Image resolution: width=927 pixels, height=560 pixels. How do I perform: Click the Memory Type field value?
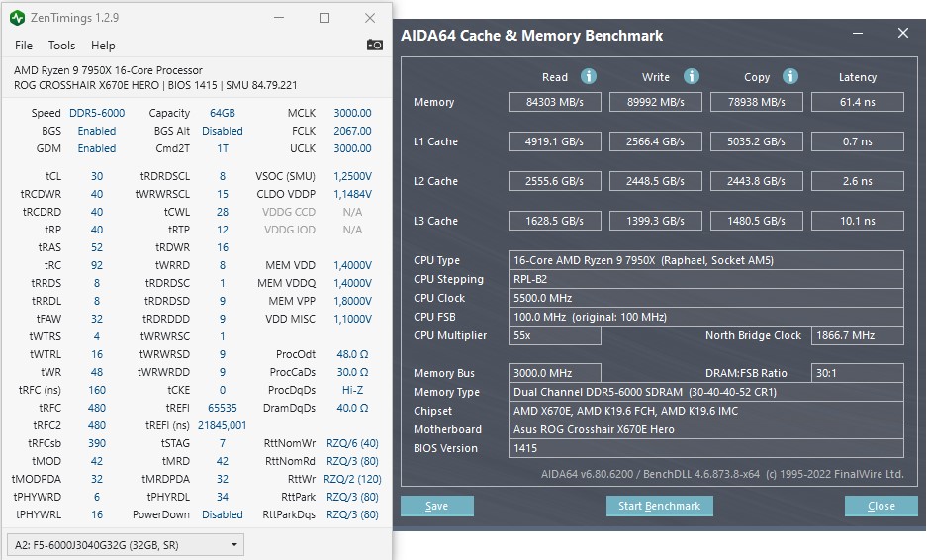click(706, 392)
